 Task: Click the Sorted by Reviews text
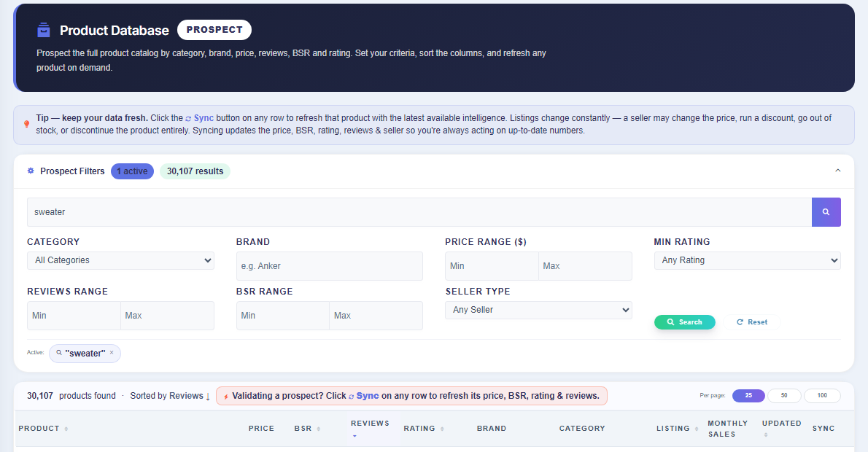pos(170,396)
